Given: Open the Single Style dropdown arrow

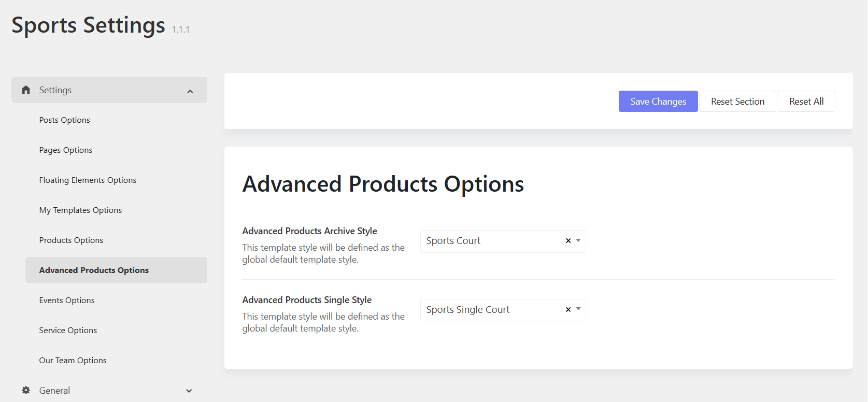Looking at the screenshot, I should [578, 309].
